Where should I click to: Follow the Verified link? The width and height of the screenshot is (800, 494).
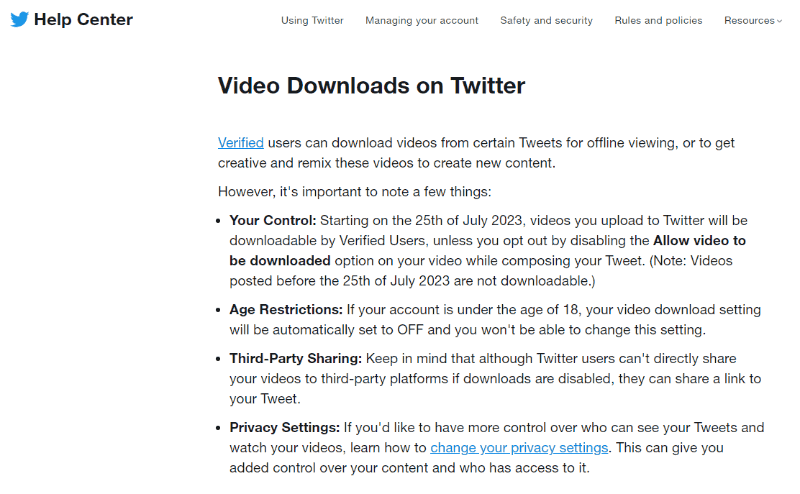241,142
